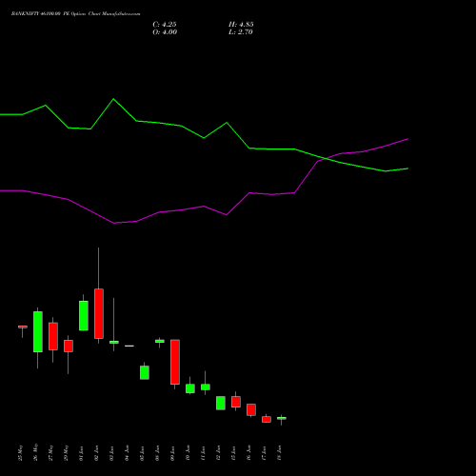Click the small red candle for 17 Jun
476x476 pixels.
(267, 419)
